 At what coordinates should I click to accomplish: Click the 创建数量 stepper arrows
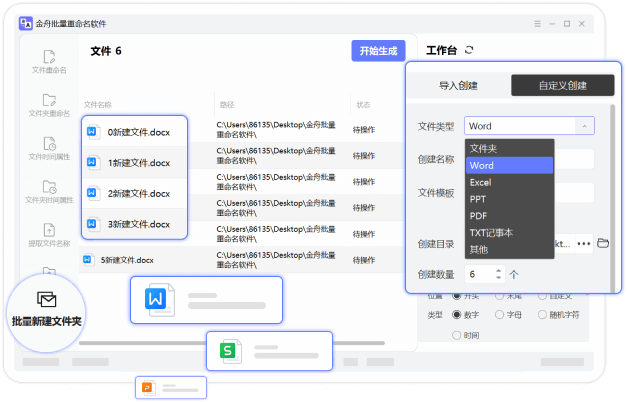click(498, 274)
